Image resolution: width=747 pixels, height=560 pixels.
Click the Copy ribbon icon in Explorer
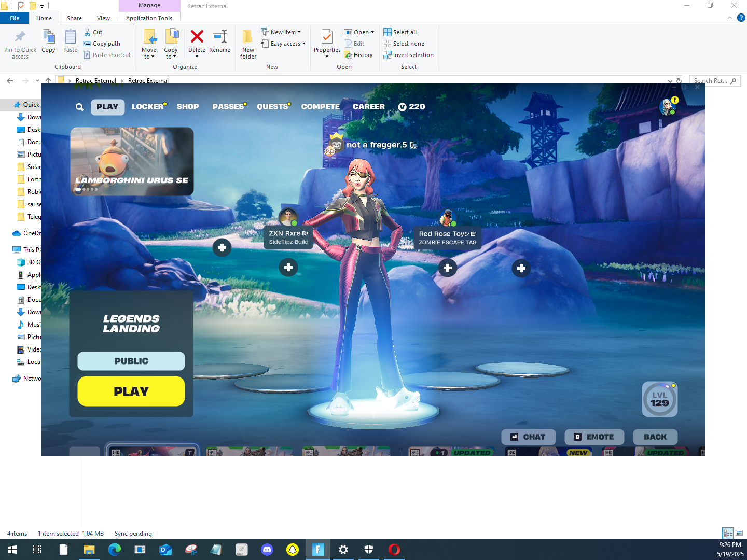[x=48, y=41]
